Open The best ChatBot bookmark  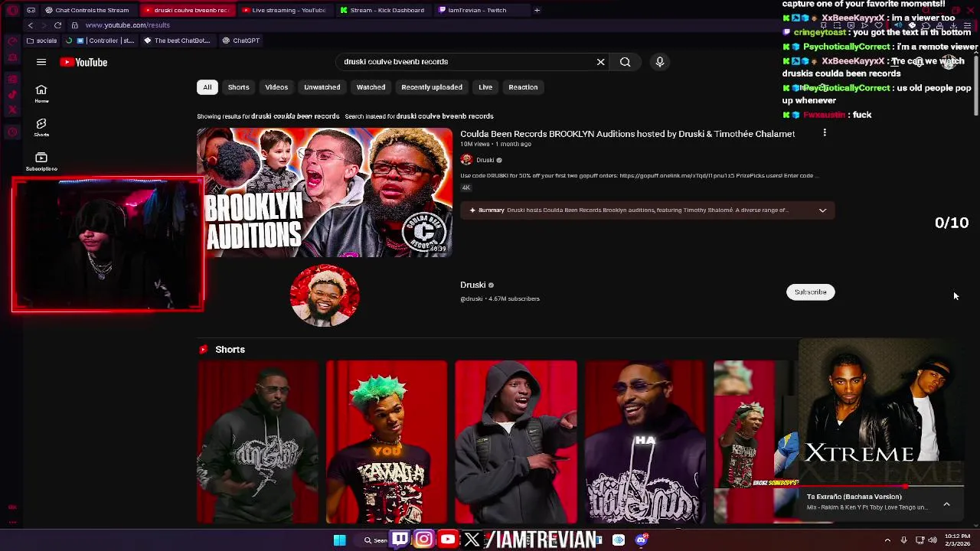pyautogui.click(x=177, y=41)
